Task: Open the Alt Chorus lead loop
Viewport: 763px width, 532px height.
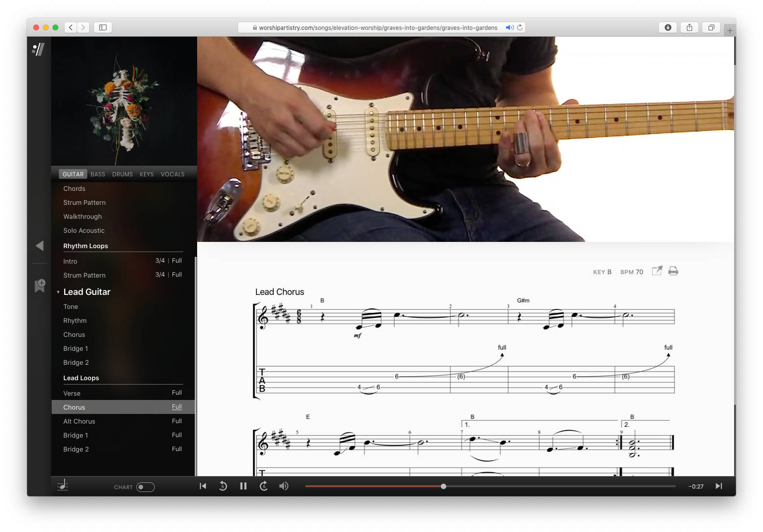Action: (x=80, y=421)
